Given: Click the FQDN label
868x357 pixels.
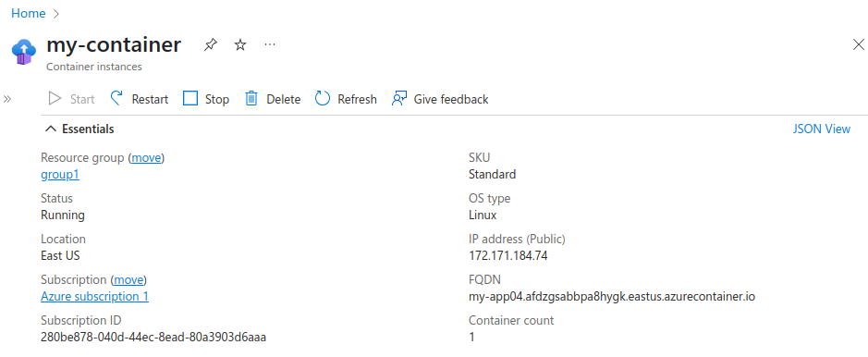Looking at the screenshot, I should 484,279.
